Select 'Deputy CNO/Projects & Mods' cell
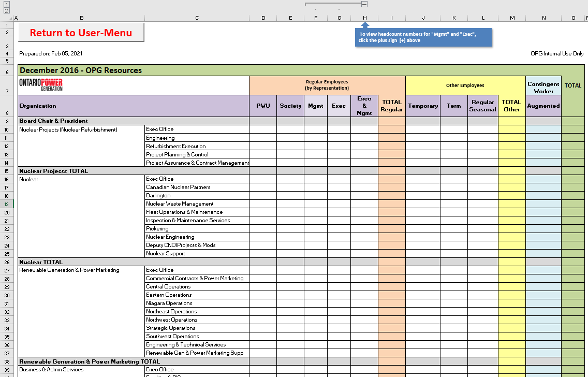 coord(197,245)
